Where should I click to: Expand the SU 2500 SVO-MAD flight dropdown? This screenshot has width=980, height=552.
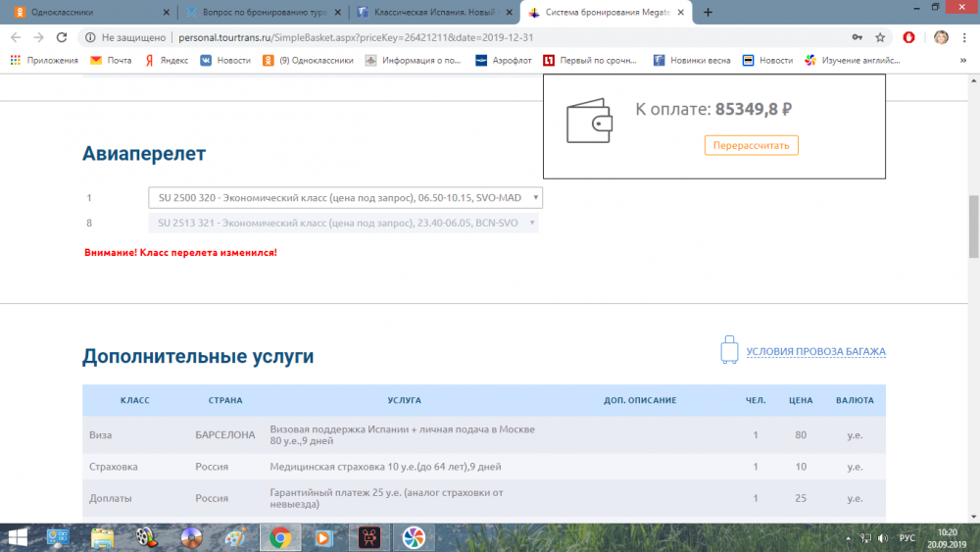tap(344, 197)
